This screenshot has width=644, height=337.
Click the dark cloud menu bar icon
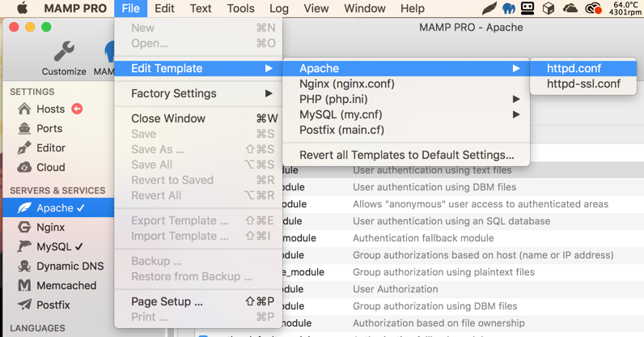[x=570, y=8]
